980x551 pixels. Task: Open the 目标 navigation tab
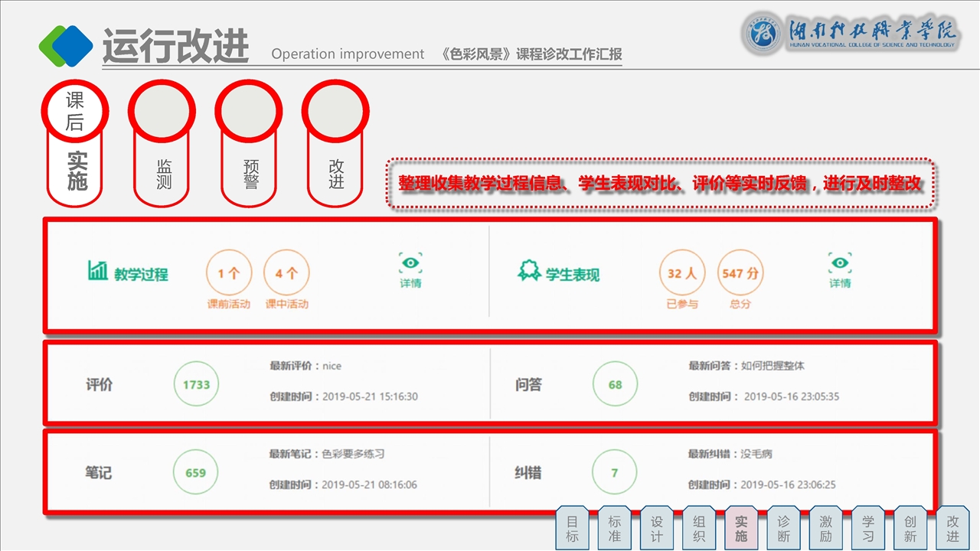pyautogui.click(x=572, y=527)
